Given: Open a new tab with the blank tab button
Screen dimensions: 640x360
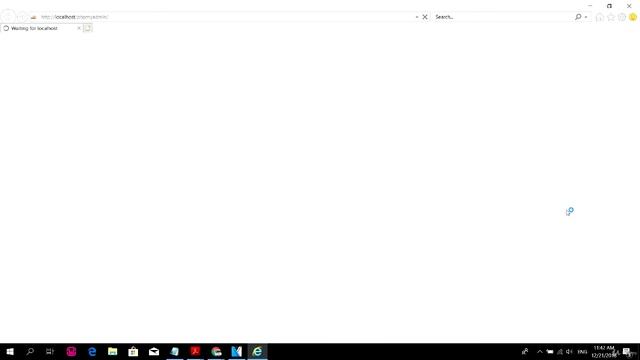Looking at the screenshot, I should 88,28.
